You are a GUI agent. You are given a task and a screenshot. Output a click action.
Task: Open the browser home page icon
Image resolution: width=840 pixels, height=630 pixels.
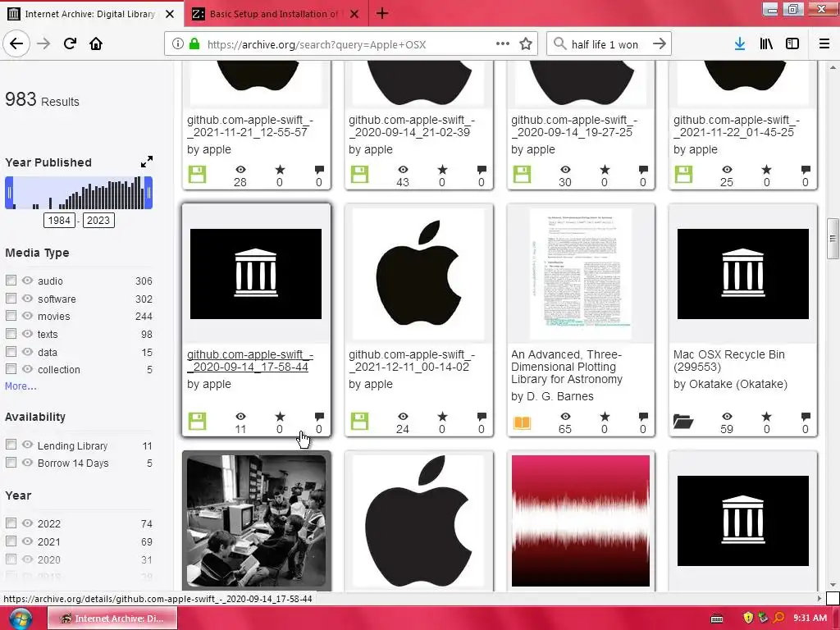(x=96, y=43)
